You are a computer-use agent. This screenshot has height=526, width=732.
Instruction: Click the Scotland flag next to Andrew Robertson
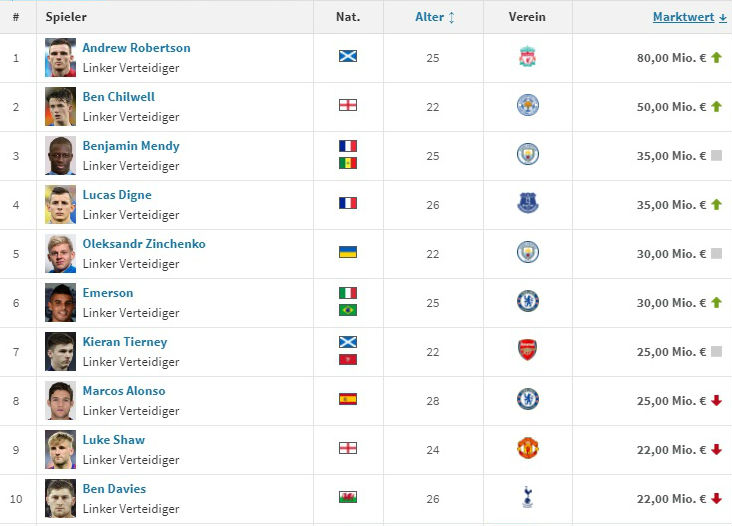pos(347,56)
